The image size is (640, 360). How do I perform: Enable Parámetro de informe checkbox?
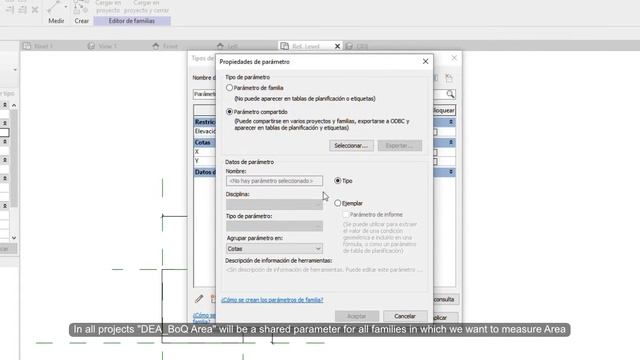346,215
